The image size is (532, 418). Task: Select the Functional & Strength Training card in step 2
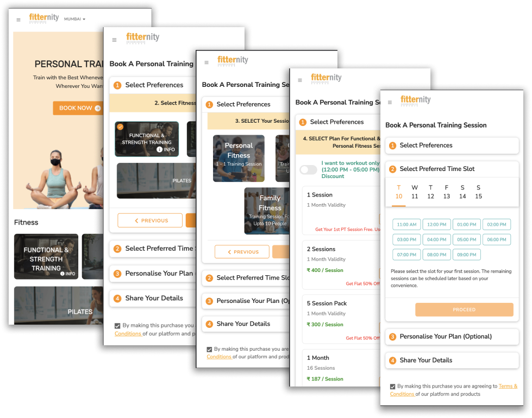(147, 139)
